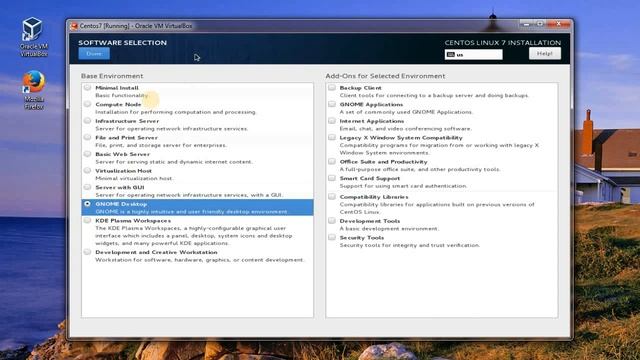Viewport: 640px width, 360px height.
Task: Click the Done button
Action: click(94, 53)
